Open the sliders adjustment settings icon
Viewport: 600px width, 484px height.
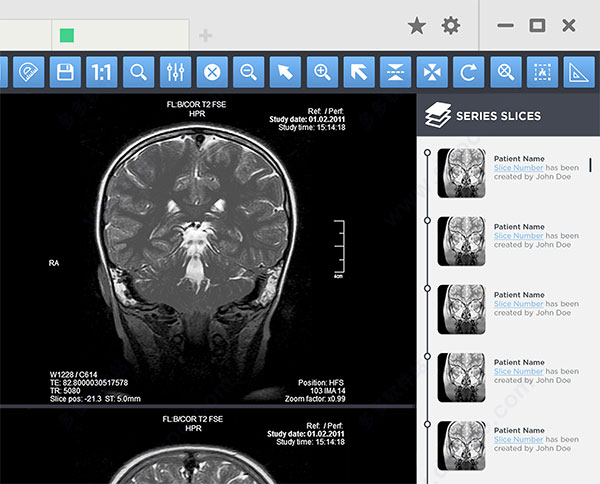[176, 72]
